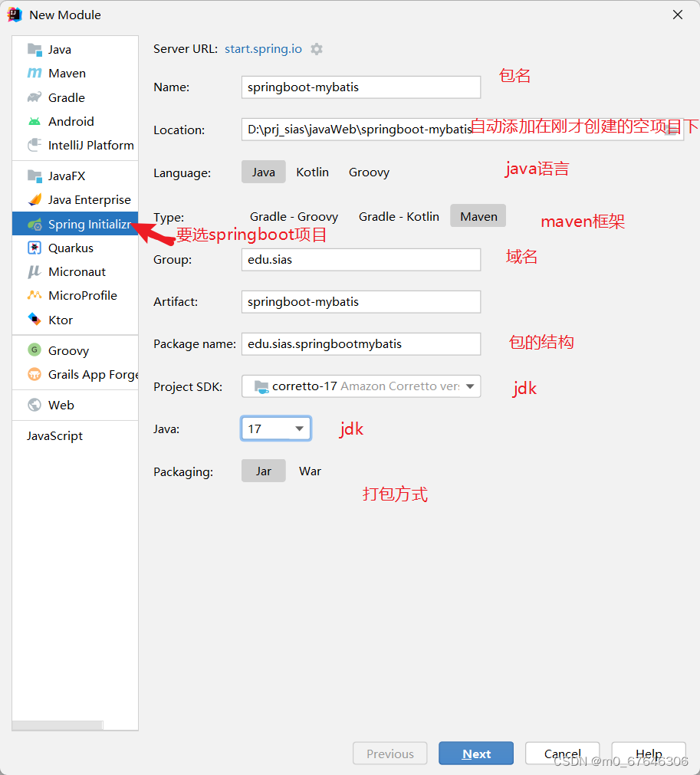Select Ktor generator in sidebar
Screen dimensions: 700x775
point(75,320)
